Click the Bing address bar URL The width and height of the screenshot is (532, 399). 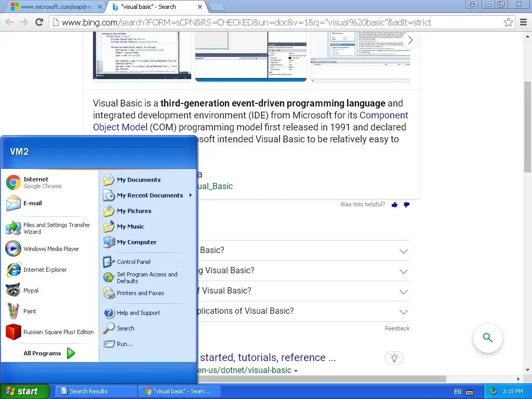click(x=246, y=22)
